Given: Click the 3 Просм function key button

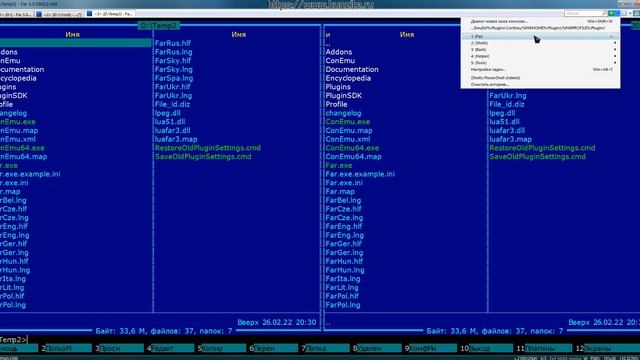Looking at the screenshot, I should (120, 349).
